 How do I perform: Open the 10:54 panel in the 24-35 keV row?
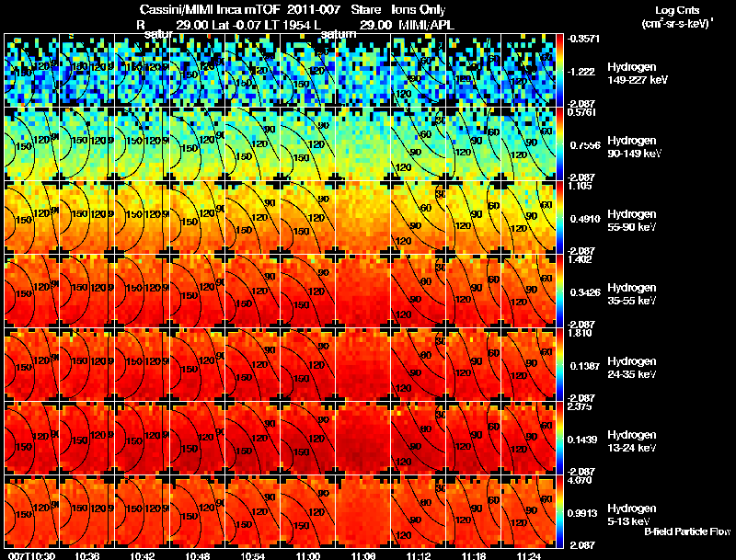click(x=252, y=365)
